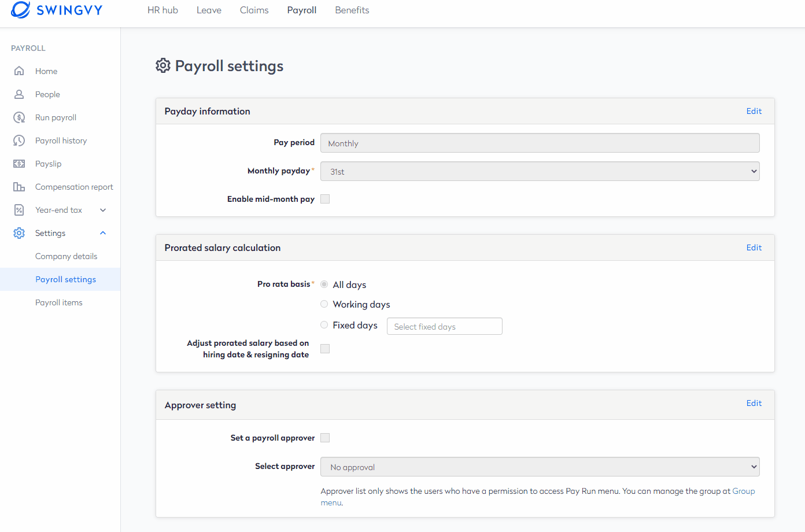The width and height of the screenshot is (805, 532).
Task: Click the Payslip banknote icon
Action: coord(19,164)
